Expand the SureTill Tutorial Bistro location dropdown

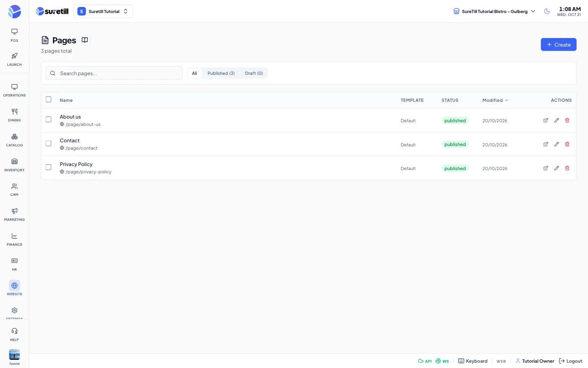click(494, 11)
